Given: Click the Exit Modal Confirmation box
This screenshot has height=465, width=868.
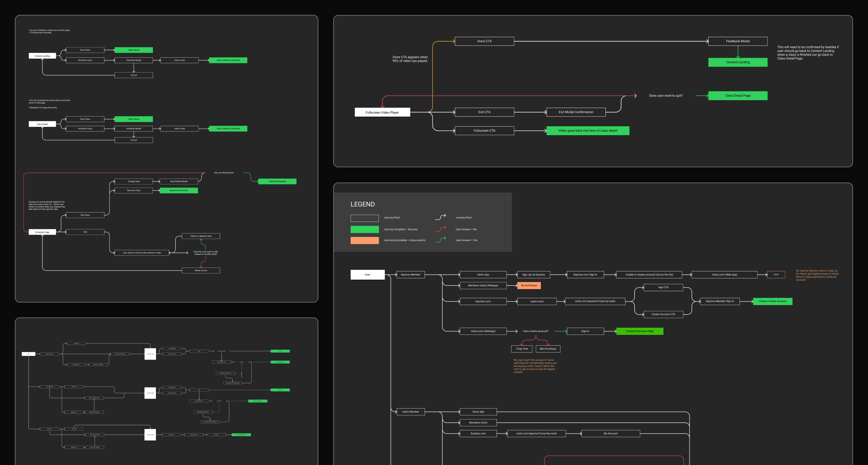Looking at the screenshot, I should pos(576,112).
